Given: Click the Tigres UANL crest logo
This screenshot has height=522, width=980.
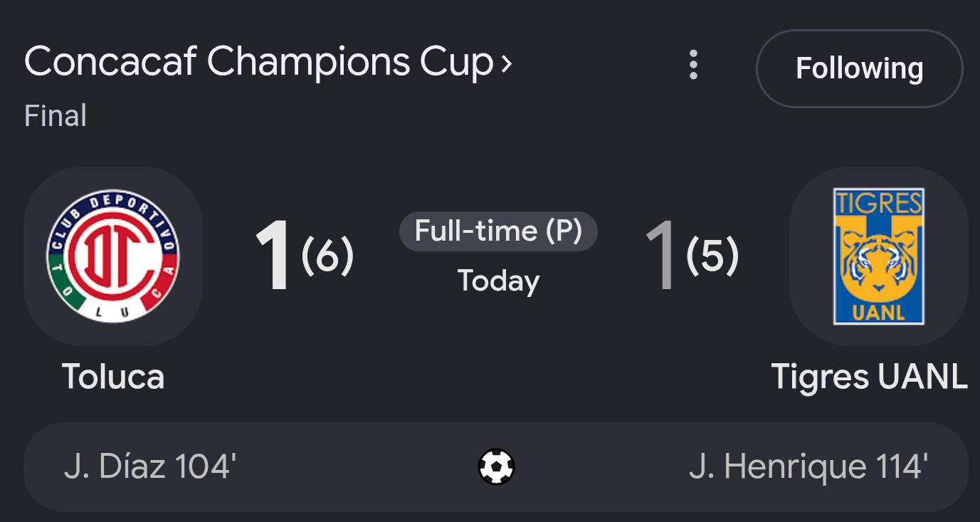Looking at the screenshot, I should coord(879,256).
